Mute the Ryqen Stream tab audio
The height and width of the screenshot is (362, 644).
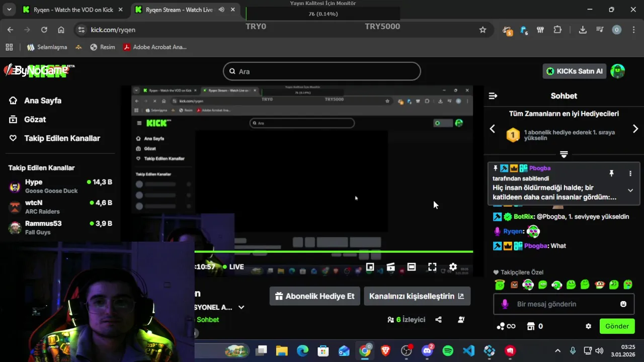coord(221,10)
